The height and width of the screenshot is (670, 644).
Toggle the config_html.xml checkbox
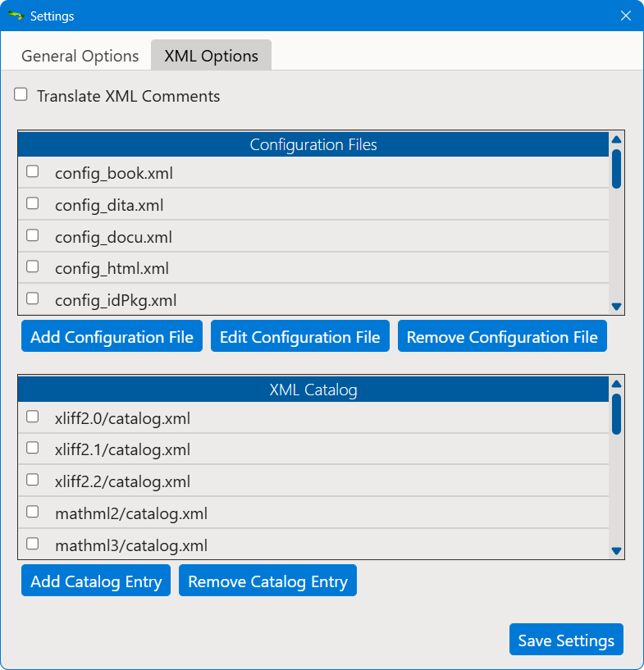coord(33,267)
